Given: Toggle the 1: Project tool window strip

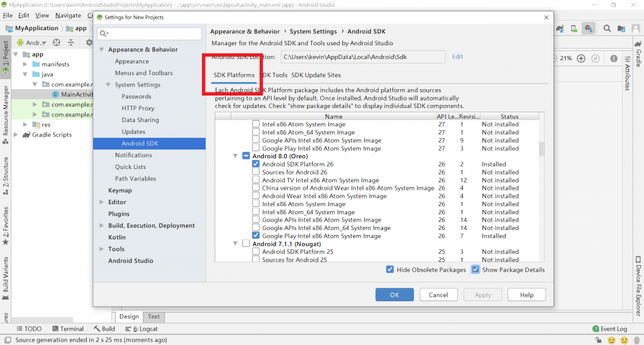Looking at the screenshot, I should 5,57.
